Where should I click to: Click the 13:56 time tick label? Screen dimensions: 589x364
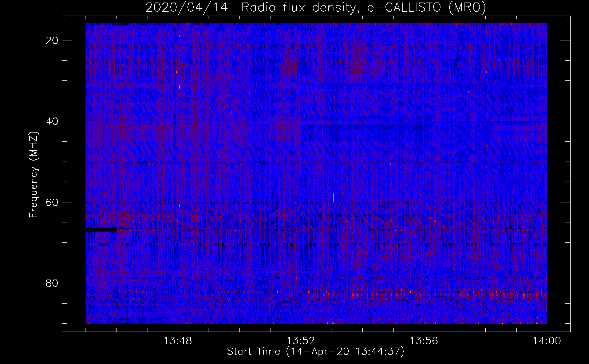tap(424, 341)
